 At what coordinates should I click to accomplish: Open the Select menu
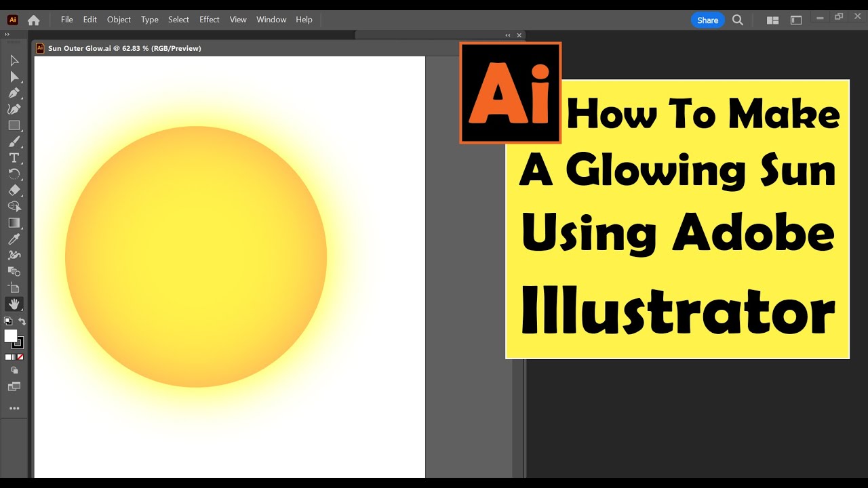178,20
